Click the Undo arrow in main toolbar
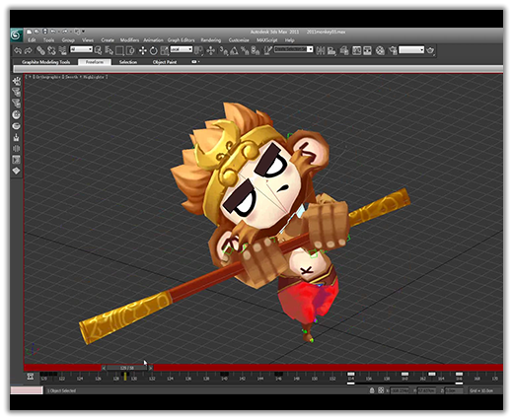513x420 pixels. pos(18,50)
